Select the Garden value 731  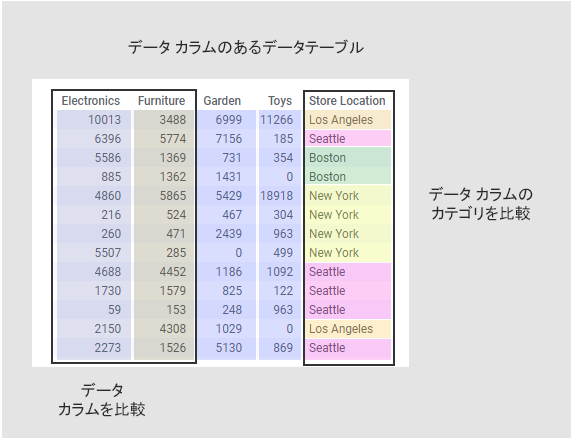[232, 158]
